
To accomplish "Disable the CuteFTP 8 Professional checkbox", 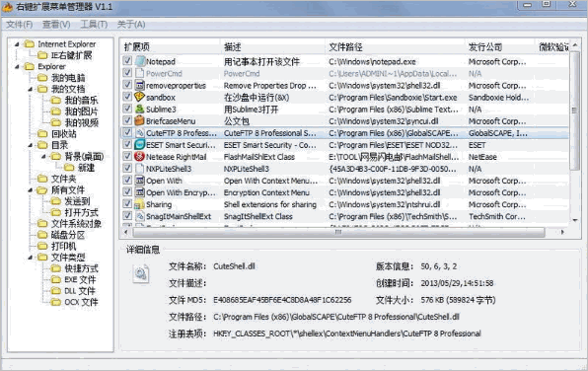I will click(x=127, y=132).
